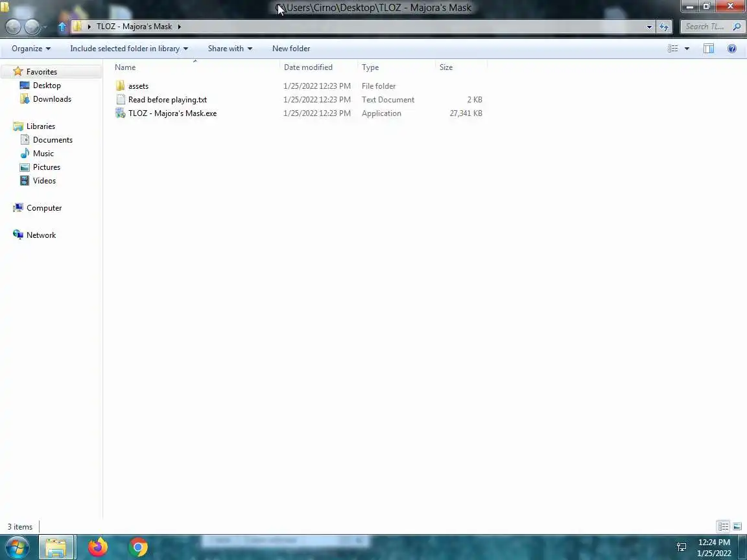The image size is (747, 560).
Task: Open the recent pages dropdown near Back button
Action: click(45, 27)
